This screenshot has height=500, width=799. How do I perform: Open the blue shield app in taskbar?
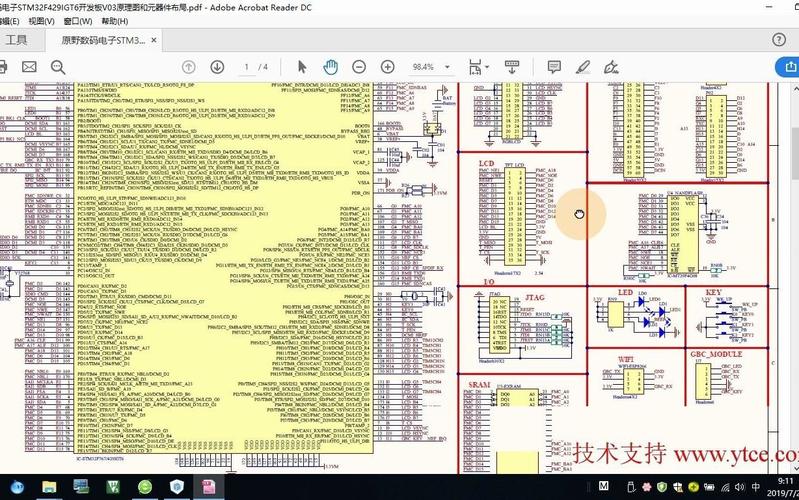pos(177,487)
